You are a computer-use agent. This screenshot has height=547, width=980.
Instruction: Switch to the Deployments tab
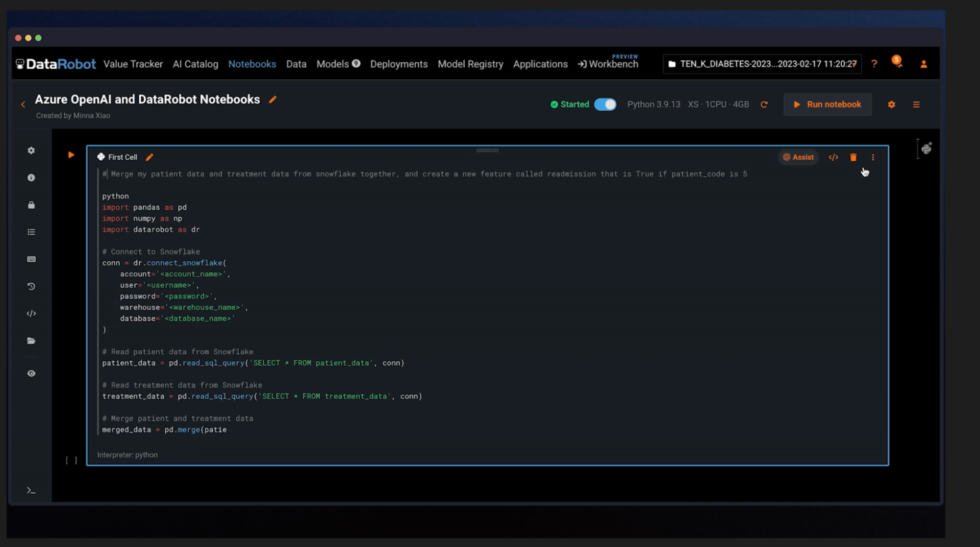tap(399, 64)
